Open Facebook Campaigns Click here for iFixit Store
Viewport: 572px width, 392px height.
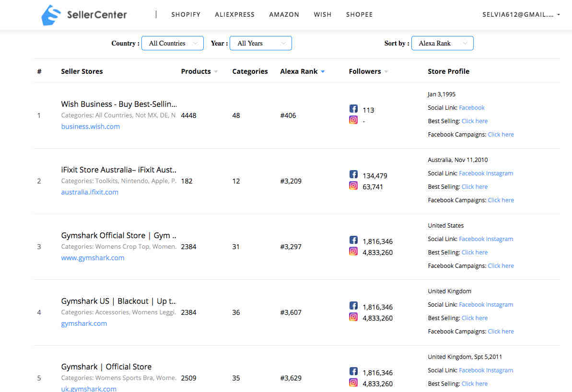coord(501,200)
